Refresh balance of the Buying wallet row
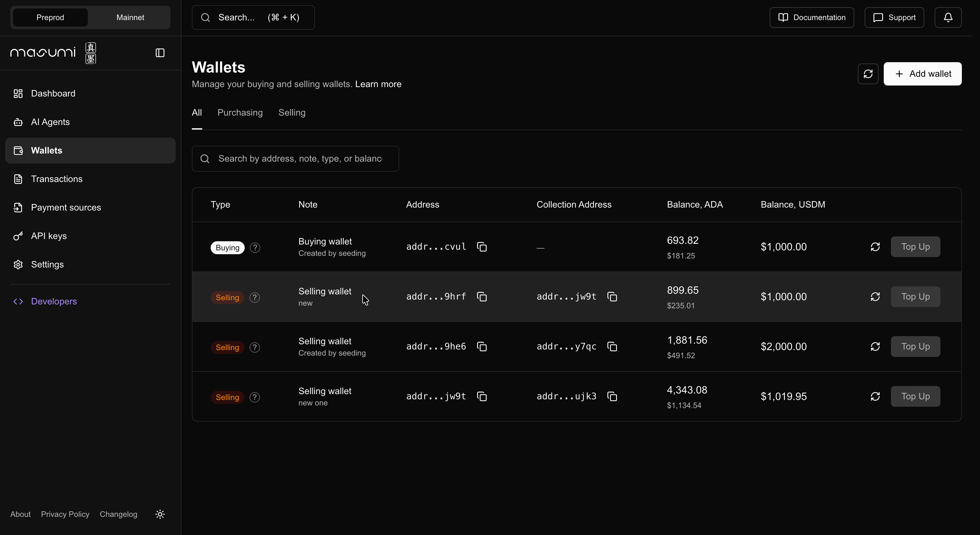This screenshot has width=980, height=535. point(875,247)
